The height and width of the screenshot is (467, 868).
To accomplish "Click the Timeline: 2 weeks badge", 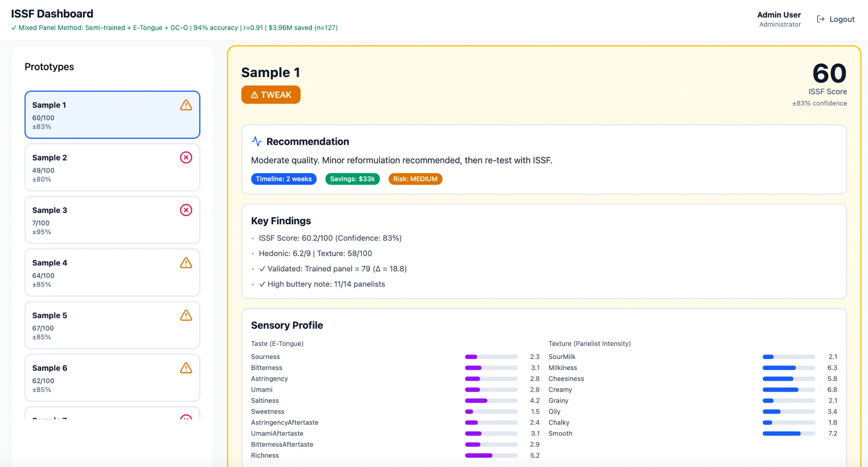I will click(284, 179).
